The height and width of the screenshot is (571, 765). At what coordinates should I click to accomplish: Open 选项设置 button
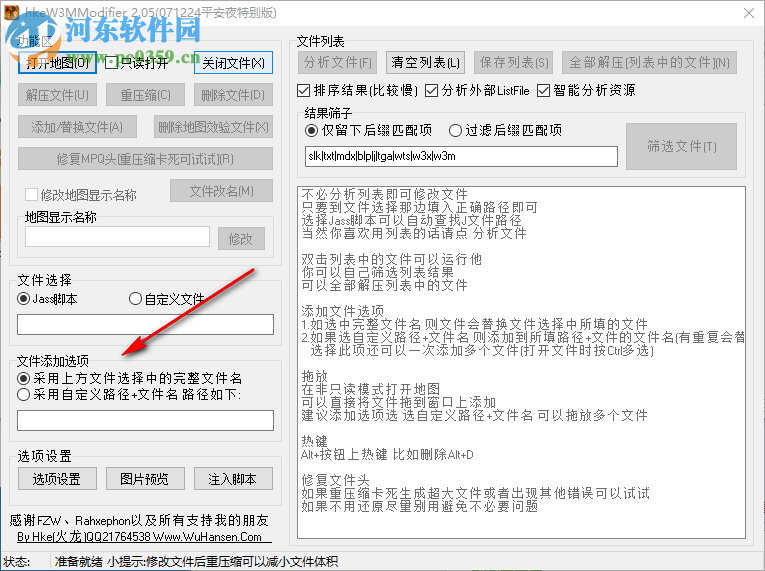57,479
